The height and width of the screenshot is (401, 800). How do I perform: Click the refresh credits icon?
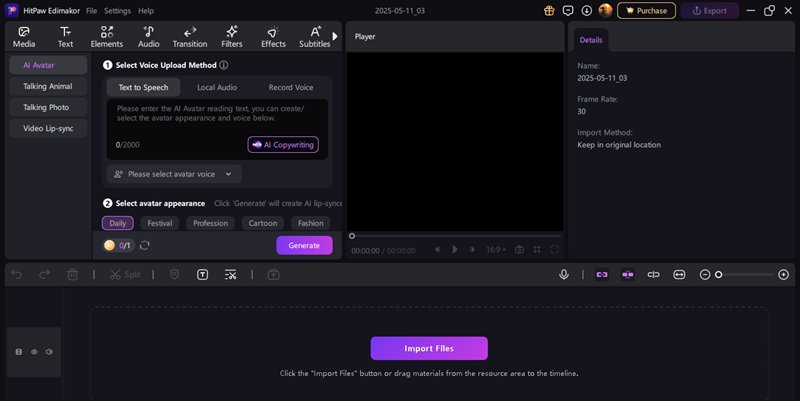coord(145,245)
